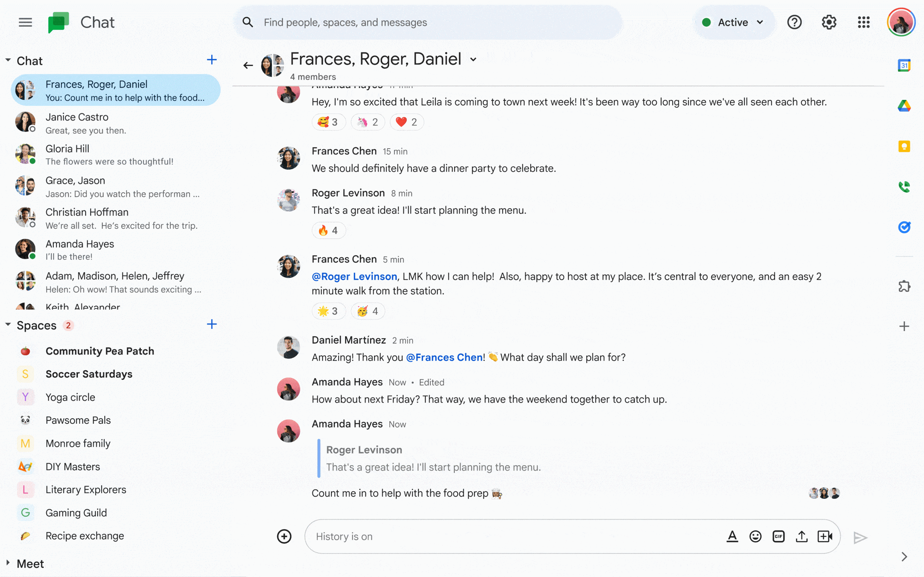Click the search people, spaces, messages field
924x577 pixels.
[x=428, y=22]
